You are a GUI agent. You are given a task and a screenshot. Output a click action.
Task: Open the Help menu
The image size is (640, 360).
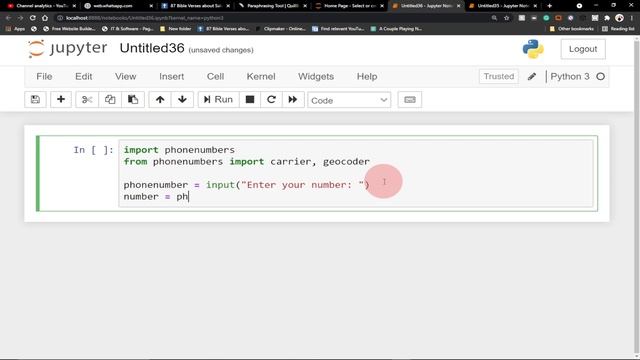coord(367,76)
